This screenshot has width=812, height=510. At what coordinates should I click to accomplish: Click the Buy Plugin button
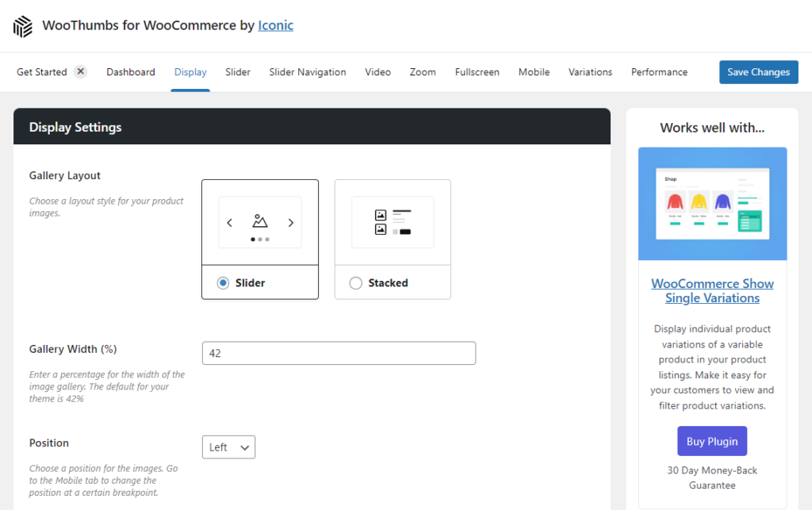[x=711, y=442]
